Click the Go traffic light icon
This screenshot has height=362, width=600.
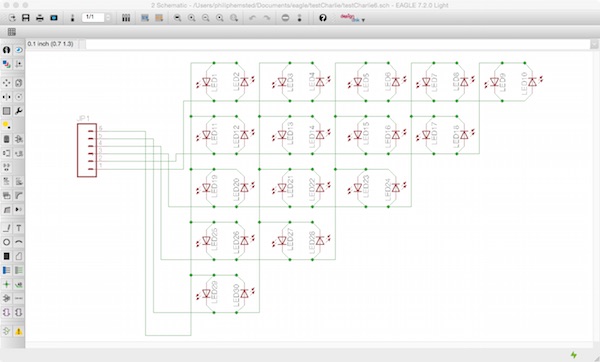point(299,18)
